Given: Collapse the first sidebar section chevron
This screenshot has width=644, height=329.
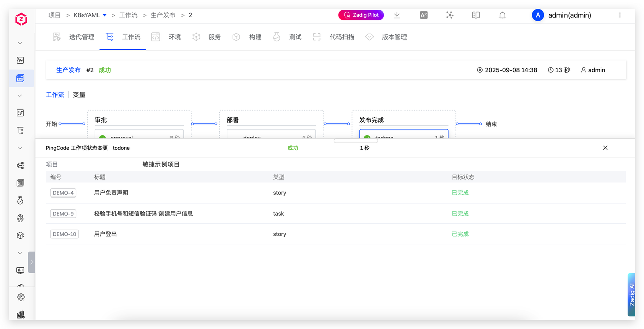Looking at the screenshot, I should [20, 43].
